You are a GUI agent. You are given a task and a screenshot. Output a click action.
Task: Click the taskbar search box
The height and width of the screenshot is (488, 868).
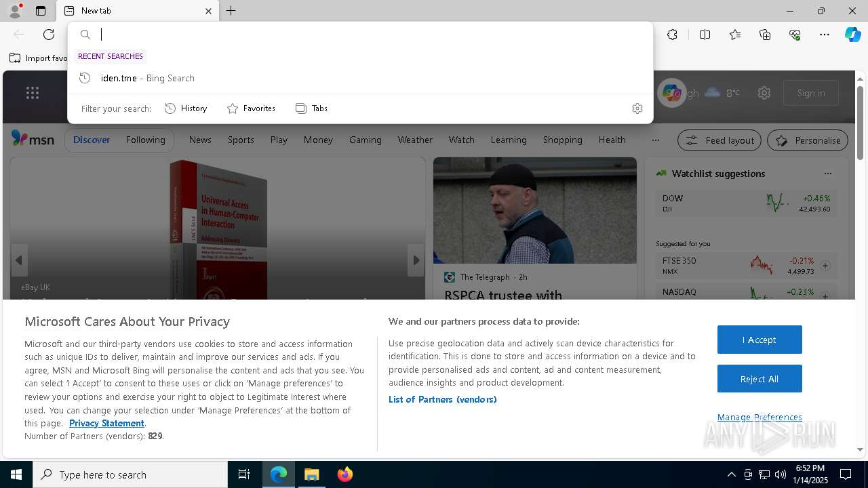tap(130, 474)
